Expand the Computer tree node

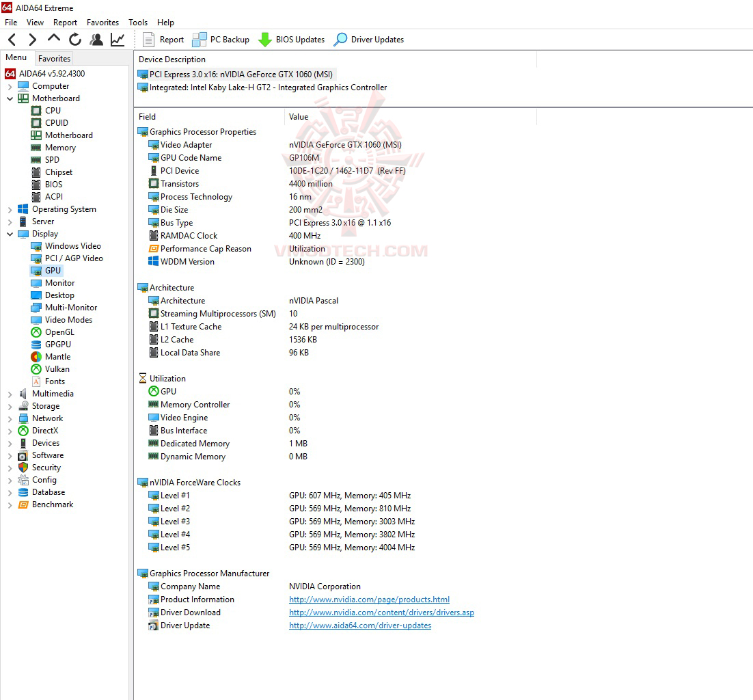tap(10, 87)
